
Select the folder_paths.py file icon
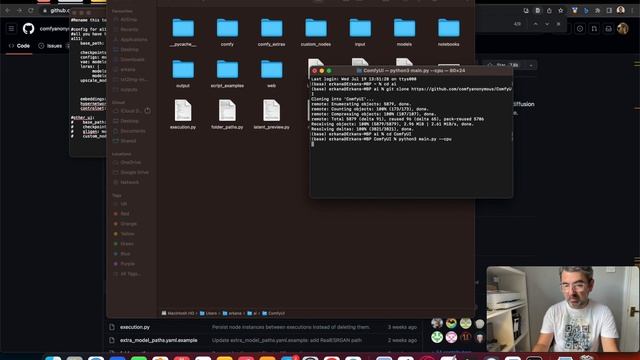pyautogui.click(x=227, y=110)
